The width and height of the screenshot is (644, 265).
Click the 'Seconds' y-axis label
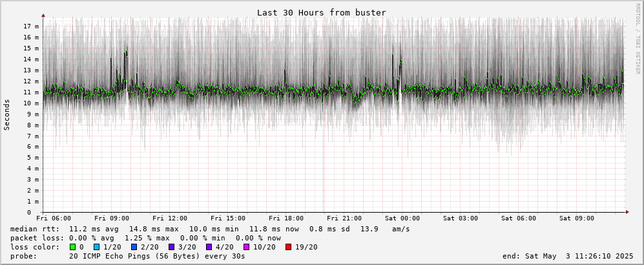point(7,114)
